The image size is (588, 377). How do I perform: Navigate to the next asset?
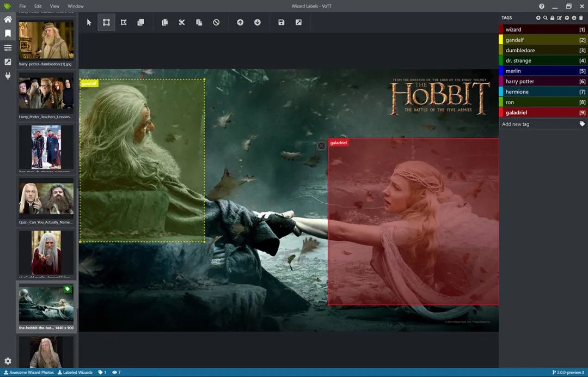click(258, 22)
